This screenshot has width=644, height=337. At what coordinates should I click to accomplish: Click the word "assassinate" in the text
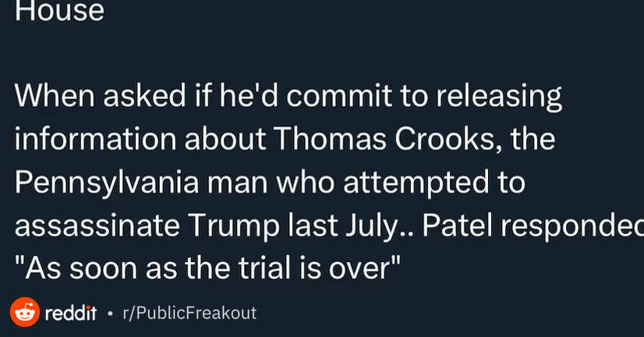[97, 225]
